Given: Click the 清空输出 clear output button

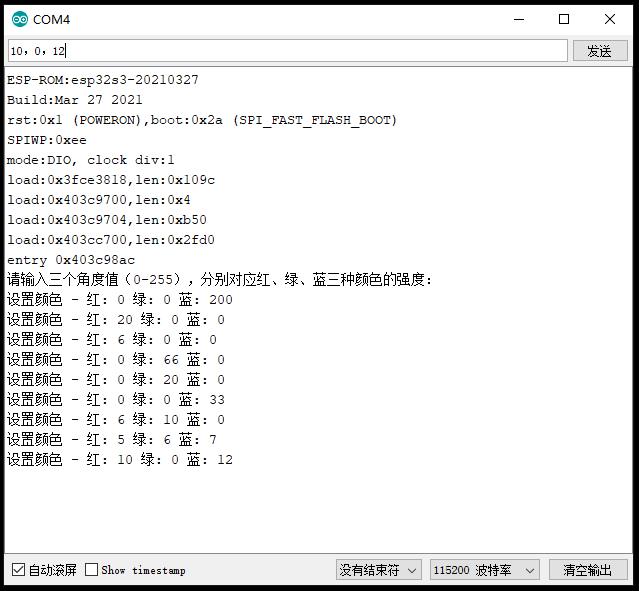Looking at the screenshot, I should coord(588,570).
